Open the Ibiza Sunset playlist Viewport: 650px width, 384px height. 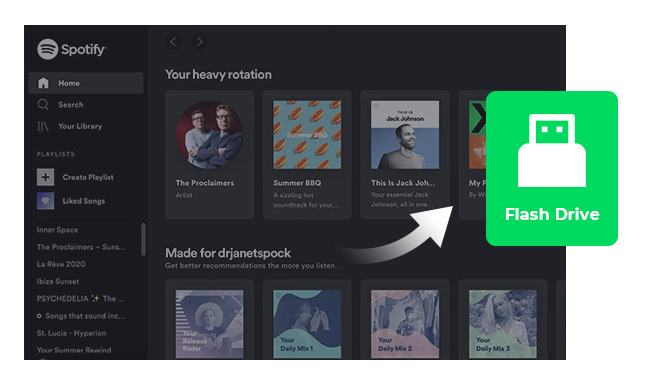click(58, 281)
